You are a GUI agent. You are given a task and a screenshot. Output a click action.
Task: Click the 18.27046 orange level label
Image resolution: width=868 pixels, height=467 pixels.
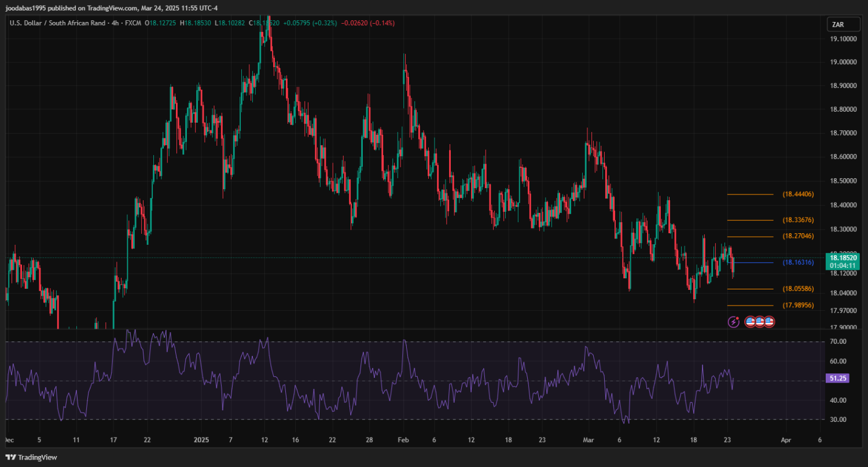(798, 236)
